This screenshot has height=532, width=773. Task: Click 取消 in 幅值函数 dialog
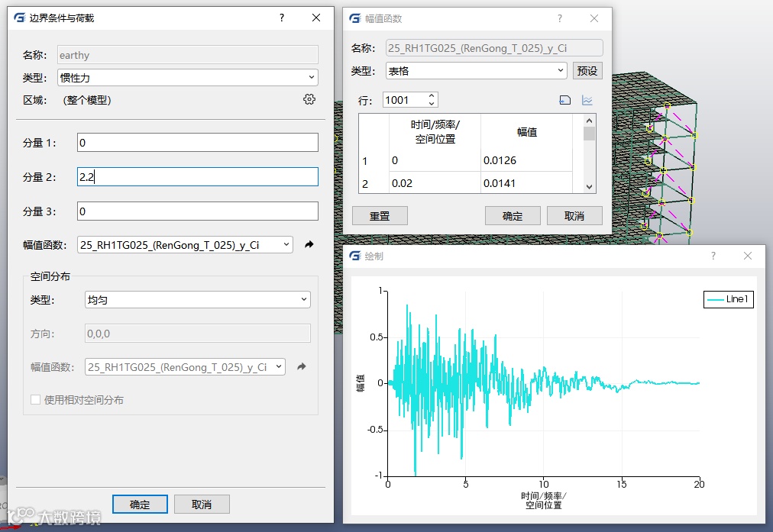point(574,216)
